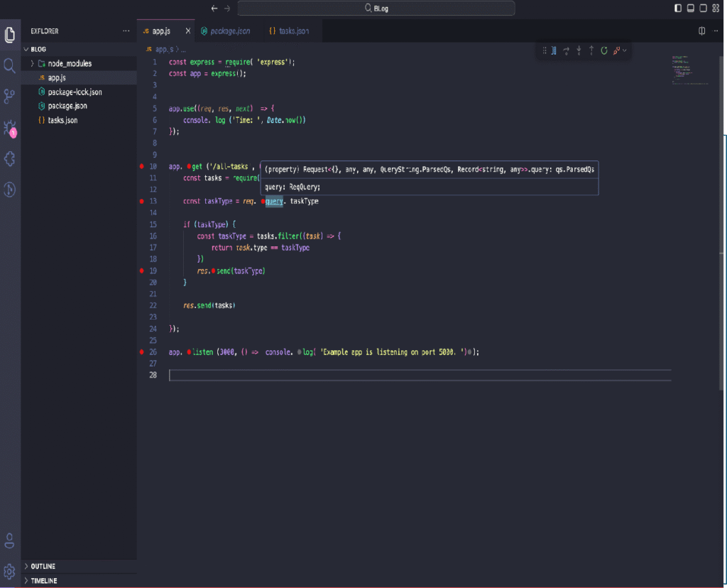Switch to the package.json tab
Viewport: 727px width, 588px height.
click(226, 31)
